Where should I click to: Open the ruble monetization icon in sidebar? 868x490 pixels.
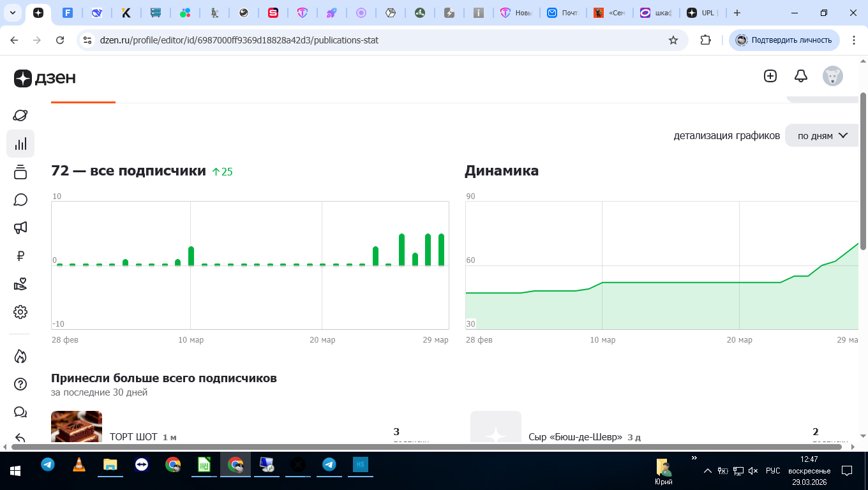pos(20,256)
